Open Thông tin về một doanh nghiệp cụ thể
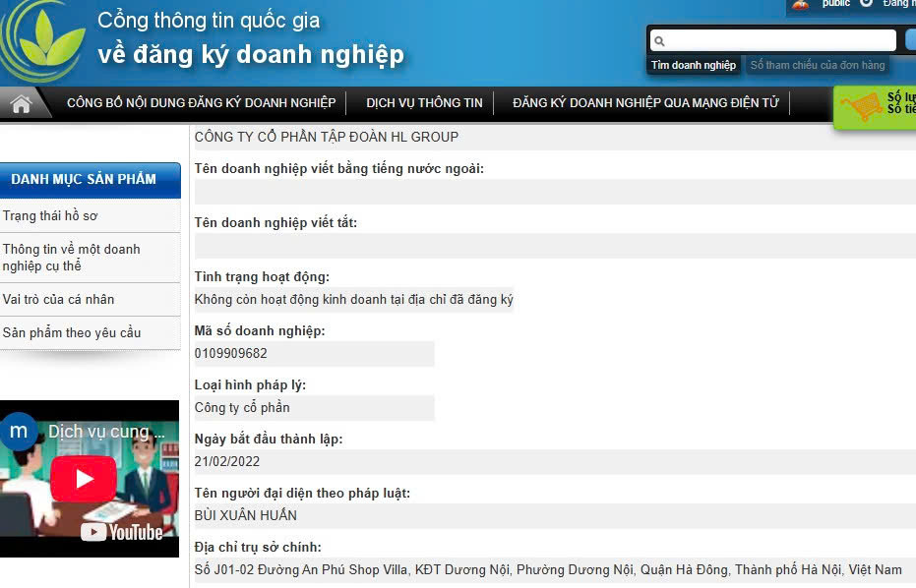The height and width of the screenshot is (588, 916). coord(71,258)
